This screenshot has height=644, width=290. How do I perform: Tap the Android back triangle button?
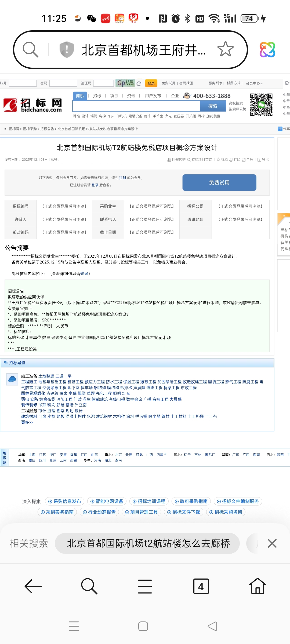pyautogui.click(x=212, y=626)
